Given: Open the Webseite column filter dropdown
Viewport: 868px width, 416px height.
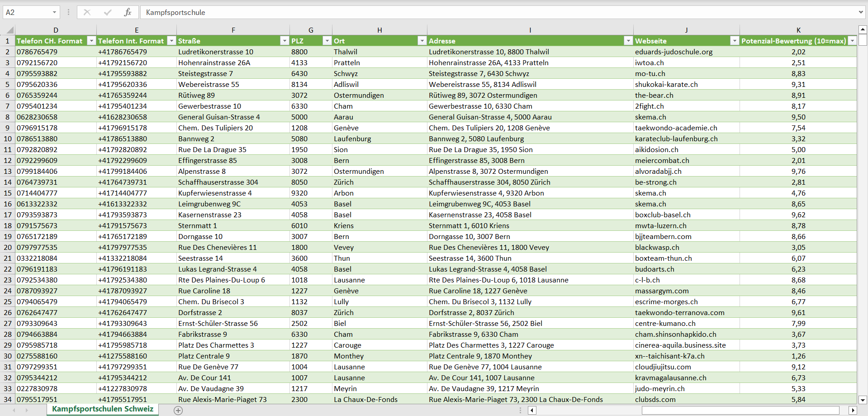Looking at the screenshot, I should pyautogui.click(x=735, y=41).
